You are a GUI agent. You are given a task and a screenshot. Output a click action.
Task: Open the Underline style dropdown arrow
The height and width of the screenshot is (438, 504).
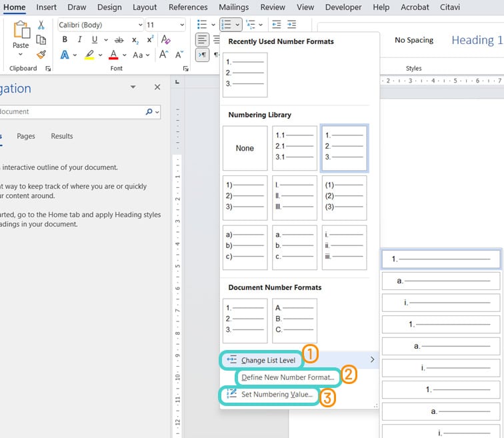click(x=106, y=40)
